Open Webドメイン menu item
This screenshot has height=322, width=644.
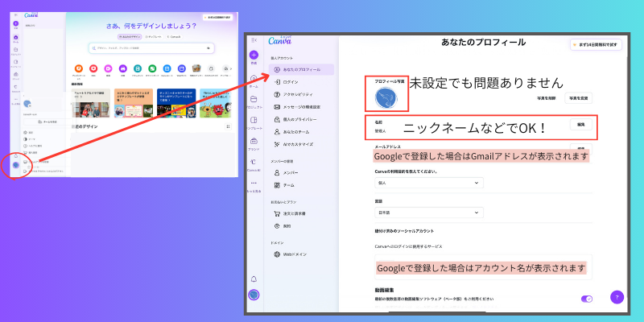point(301,254)
